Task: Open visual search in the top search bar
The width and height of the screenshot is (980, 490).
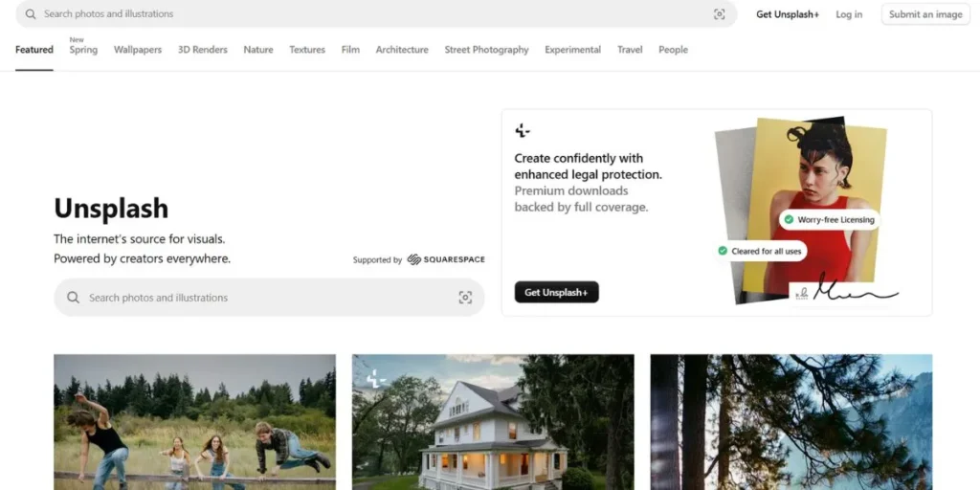Action: click(x=720, y=14)
